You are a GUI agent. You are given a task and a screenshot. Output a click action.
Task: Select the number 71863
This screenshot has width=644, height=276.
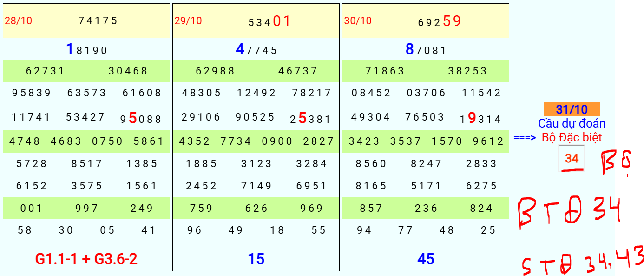385,71
